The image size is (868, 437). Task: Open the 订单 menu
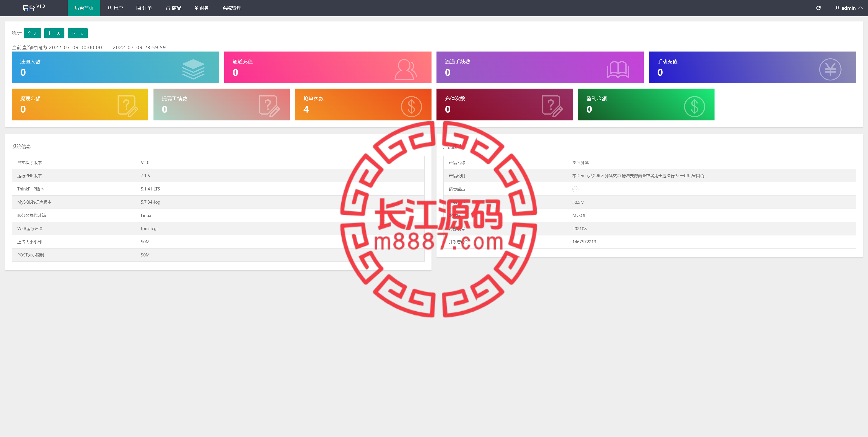coord(144,8)
